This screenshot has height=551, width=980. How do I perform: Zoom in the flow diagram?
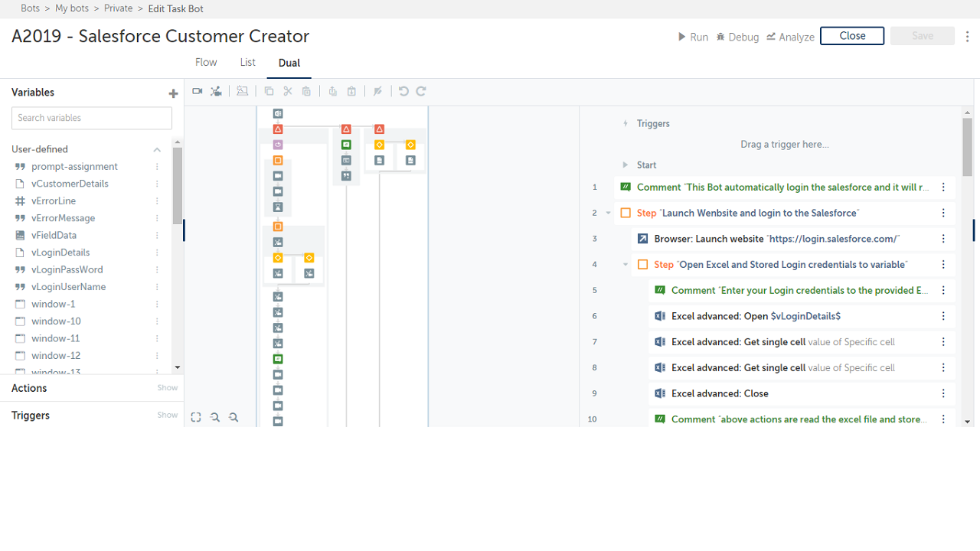click(234, 417)
